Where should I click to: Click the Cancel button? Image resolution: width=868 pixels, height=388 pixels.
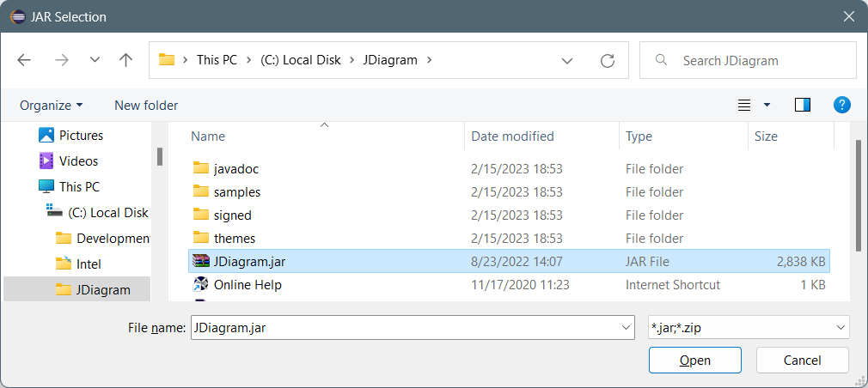[x=802, y=361]
